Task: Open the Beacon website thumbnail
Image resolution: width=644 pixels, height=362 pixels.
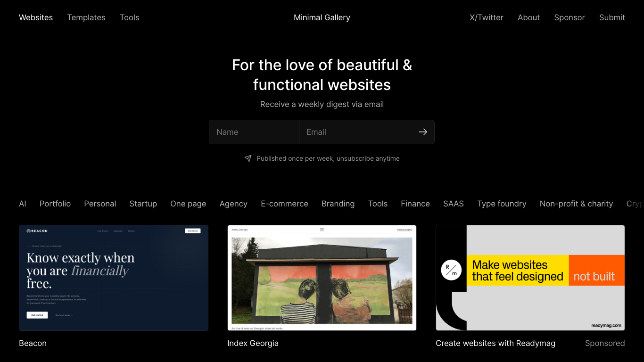Action: pyautogui.click(x=114, y=278)
